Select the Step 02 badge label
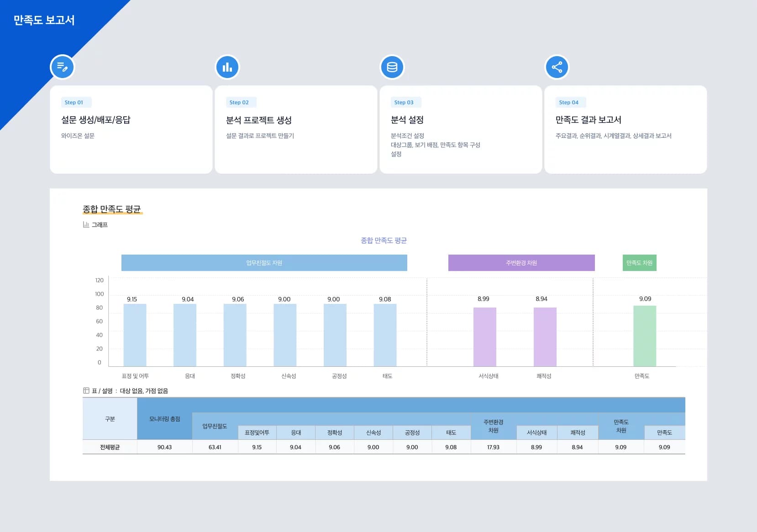Screen dimensions: 757x532 click(x=241, y=102)
